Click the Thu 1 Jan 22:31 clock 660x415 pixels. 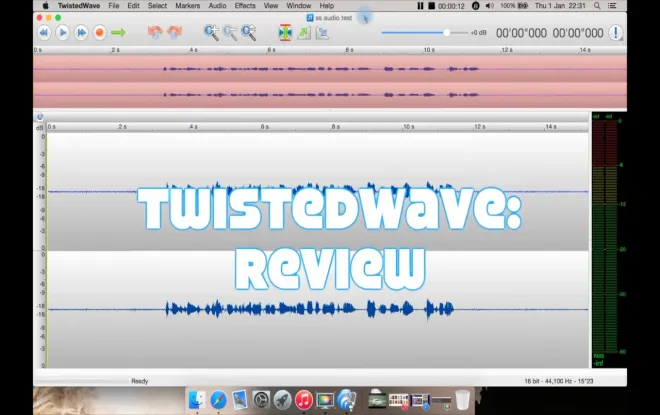point(560,5)
